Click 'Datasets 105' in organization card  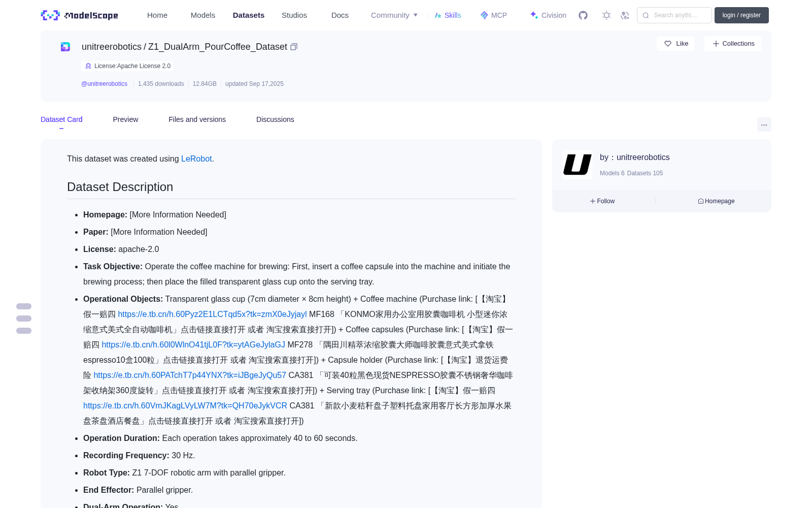(x=645, y=173)
